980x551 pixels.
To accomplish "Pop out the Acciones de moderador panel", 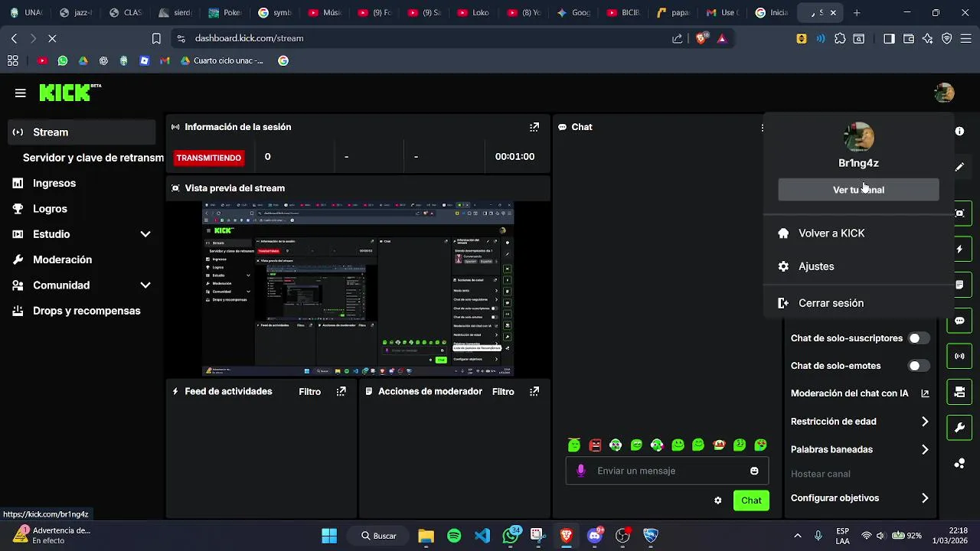I will [x=534, y=391].
